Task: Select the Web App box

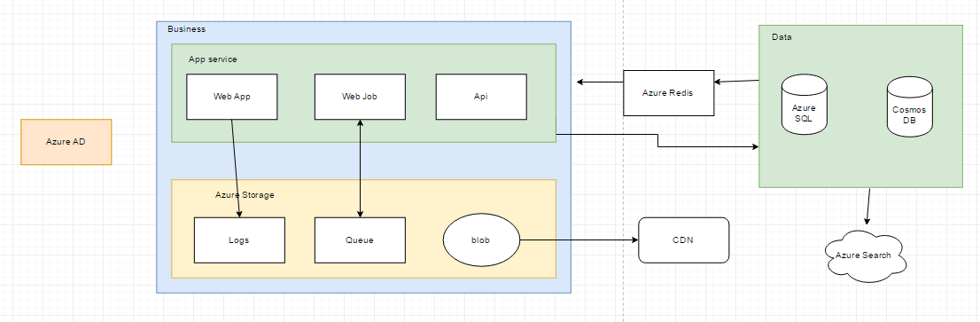Action: click(x=232, y=97)
